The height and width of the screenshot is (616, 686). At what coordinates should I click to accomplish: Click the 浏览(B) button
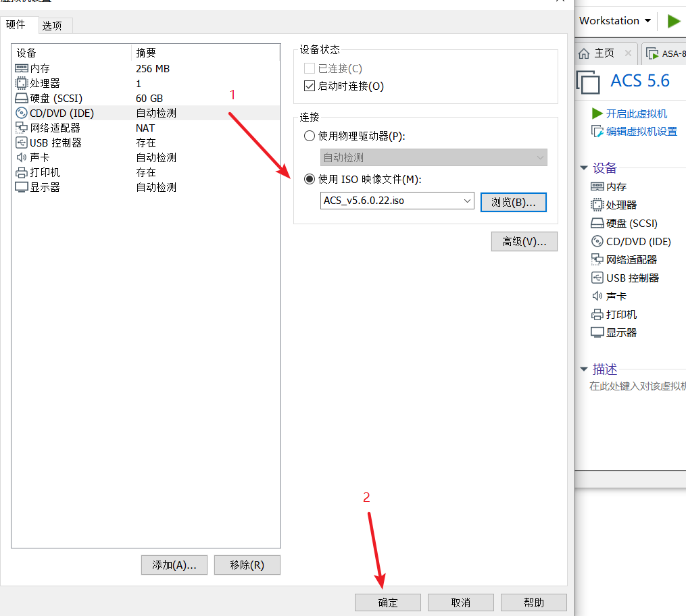coord(514,201)
